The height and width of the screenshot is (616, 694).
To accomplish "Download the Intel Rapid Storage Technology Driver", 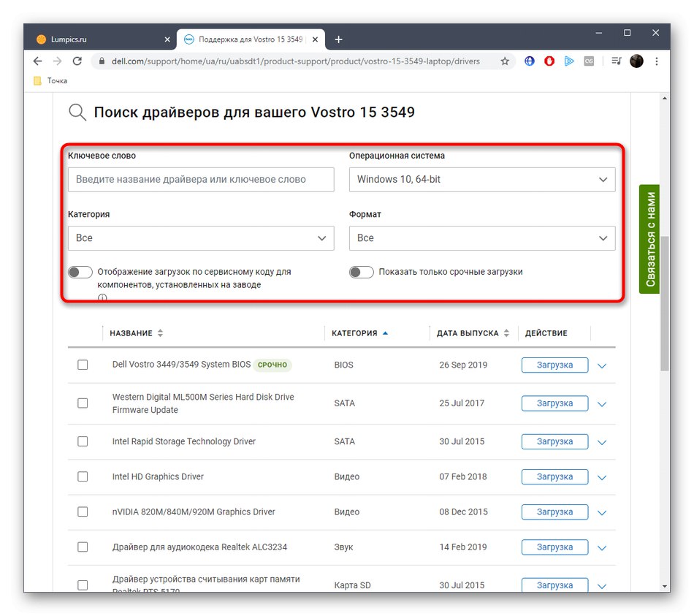I will coord(554,441).
